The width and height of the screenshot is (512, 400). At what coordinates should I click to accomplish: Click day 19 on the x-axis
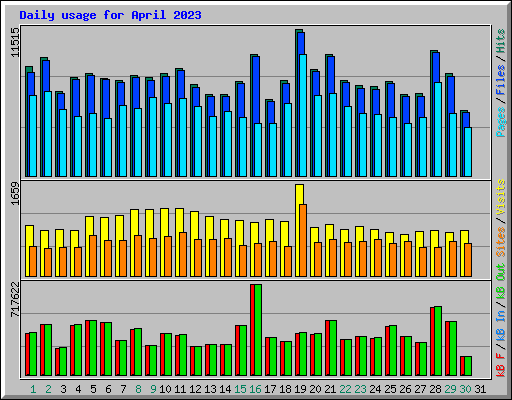coord(300,389)
